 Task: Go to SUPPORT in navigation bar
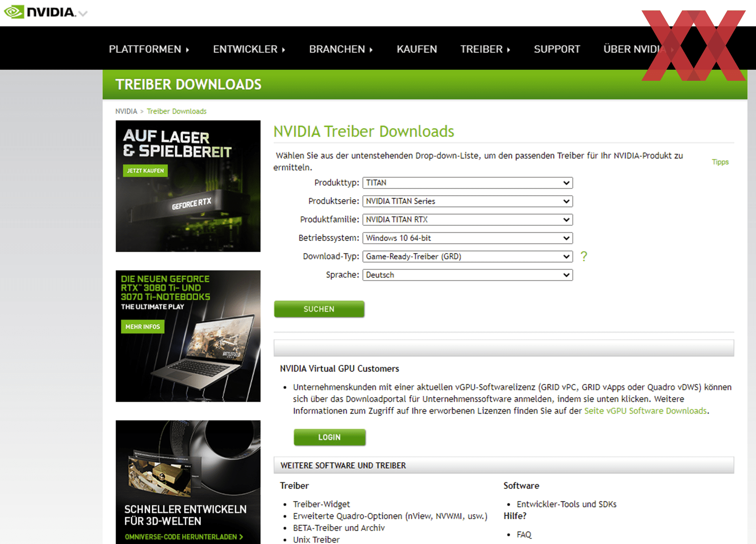pyautogui.click(x=557, y=49)
